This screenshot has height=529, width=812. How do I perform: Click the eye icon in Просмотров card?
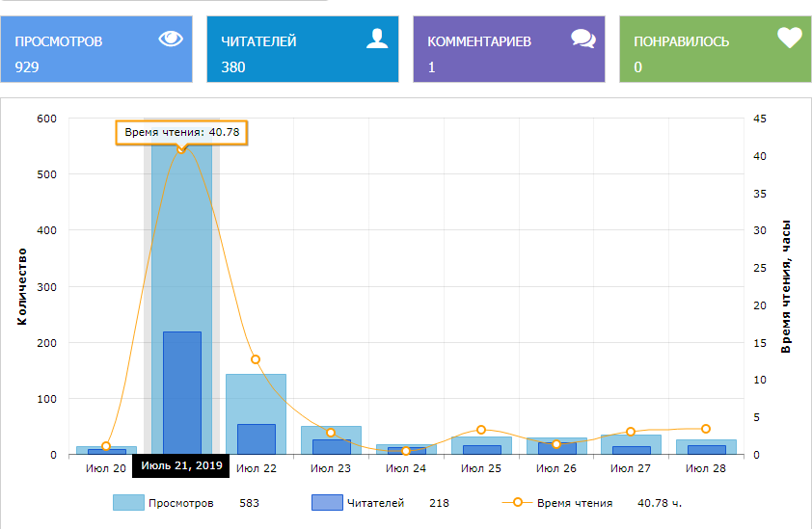171,39
